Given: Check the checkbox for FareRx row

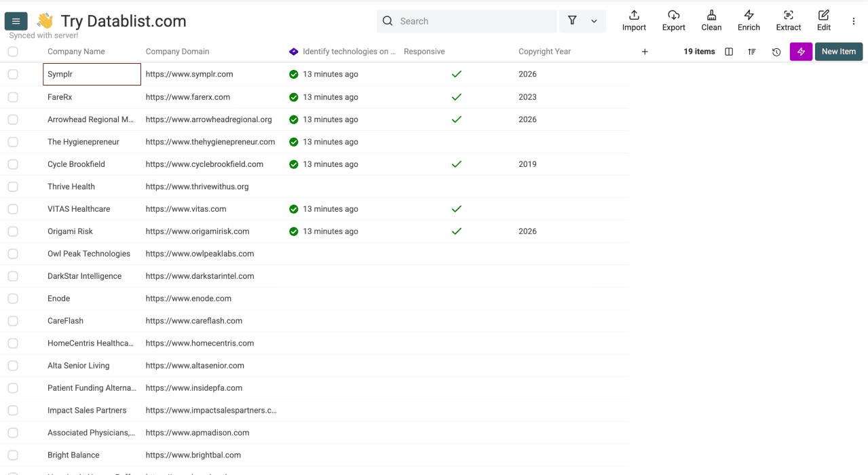Looking at the screenshot, I should 12,96.
